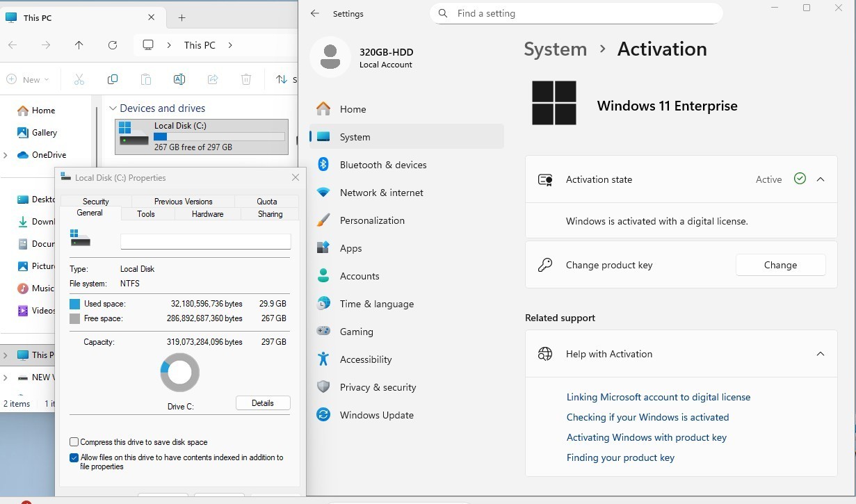Screen dimensions: 856x504
Task: Collapse the Devices and drives group
Action: (113, 108)
